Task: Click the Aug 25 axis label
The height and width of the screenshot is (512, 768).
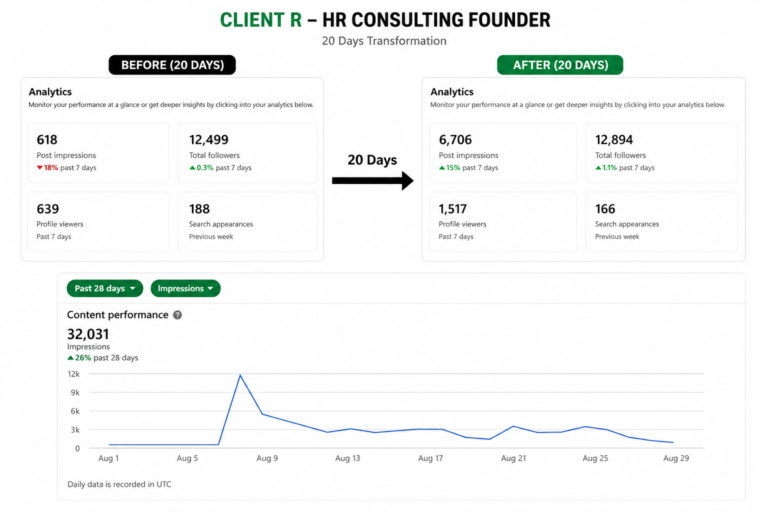Action: (595, 458)
